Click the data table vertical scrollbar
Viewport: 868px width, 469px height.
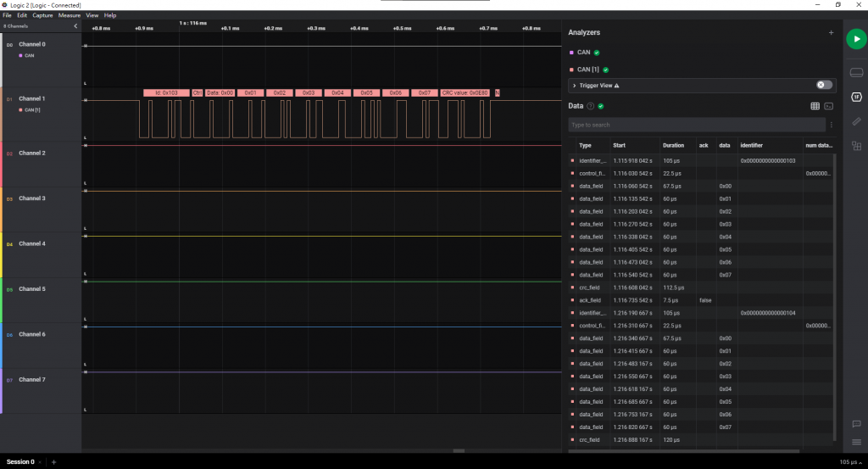tap(835, 297)
